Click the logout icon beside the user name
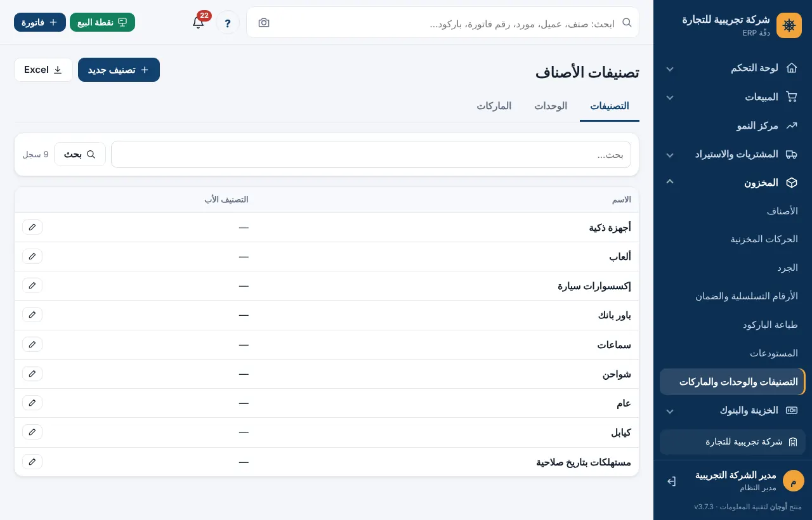 (x=671, y=481)
